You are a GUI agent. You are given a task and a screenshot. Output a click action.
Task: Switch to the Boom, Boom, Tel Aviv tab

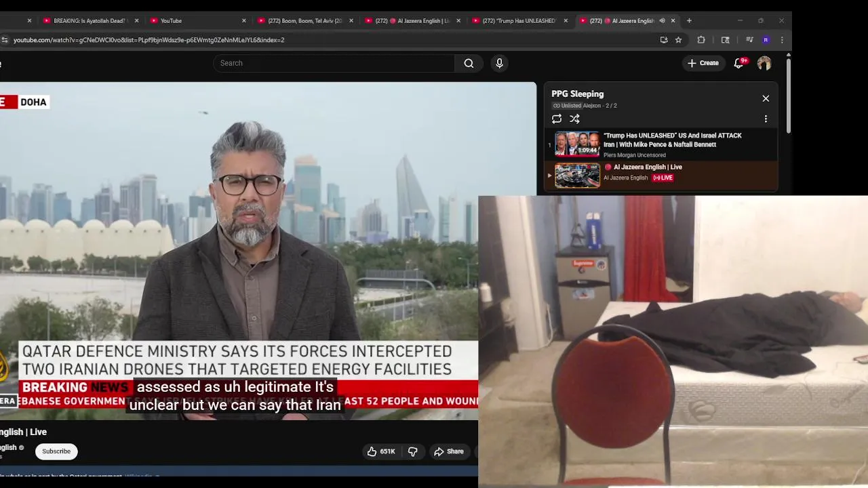304,20
